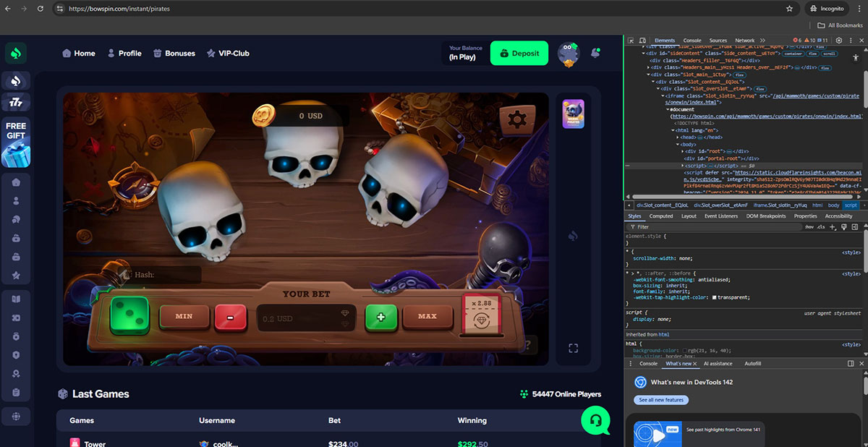Open live support headset chat bubble
This screenshot has width=868, height=447.
pyautogui.click(x=595, y=420)
